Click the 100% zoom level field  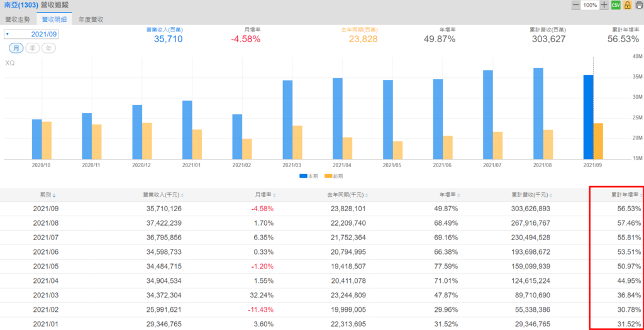[x=590, y=5]
